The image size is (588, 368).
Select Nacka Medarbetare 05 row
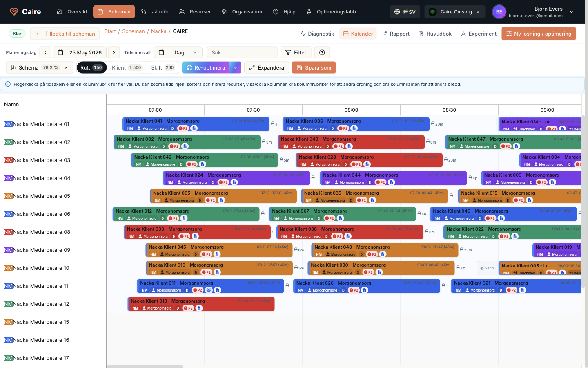(x=53, y=196)
